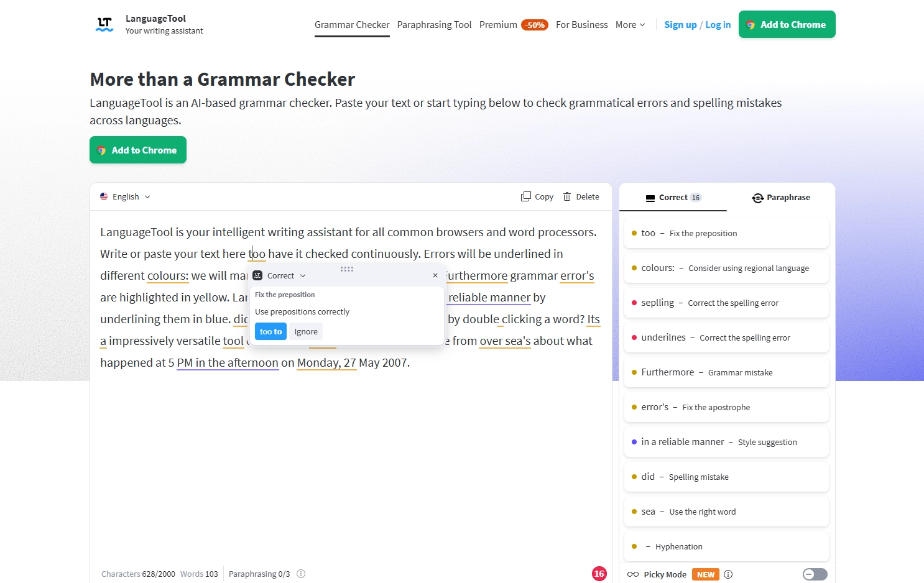
Task: Select the 'did' spelling mistake card
Action: point(726,477)
